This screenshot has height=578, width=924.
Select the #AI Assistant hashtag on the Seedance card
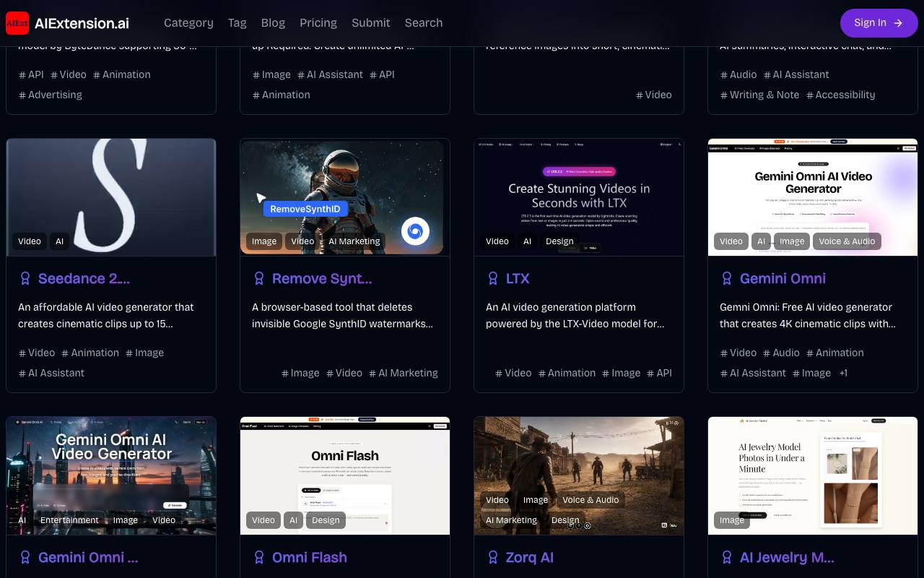pyautogui.click(x=51, y=373)
